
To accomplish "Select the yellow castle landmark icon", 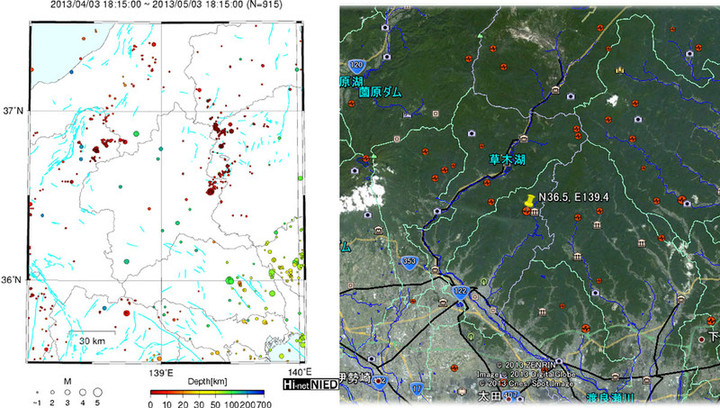I will (x=620, y=71).
